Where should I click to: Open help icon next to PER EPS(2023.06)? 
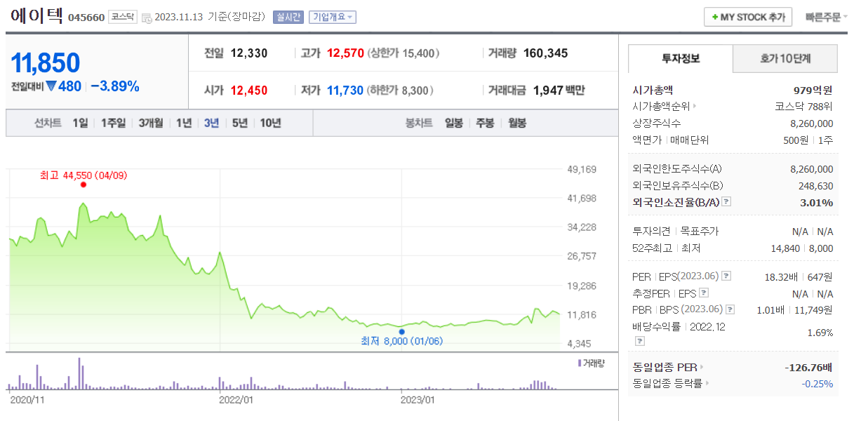tap(726, 276)
